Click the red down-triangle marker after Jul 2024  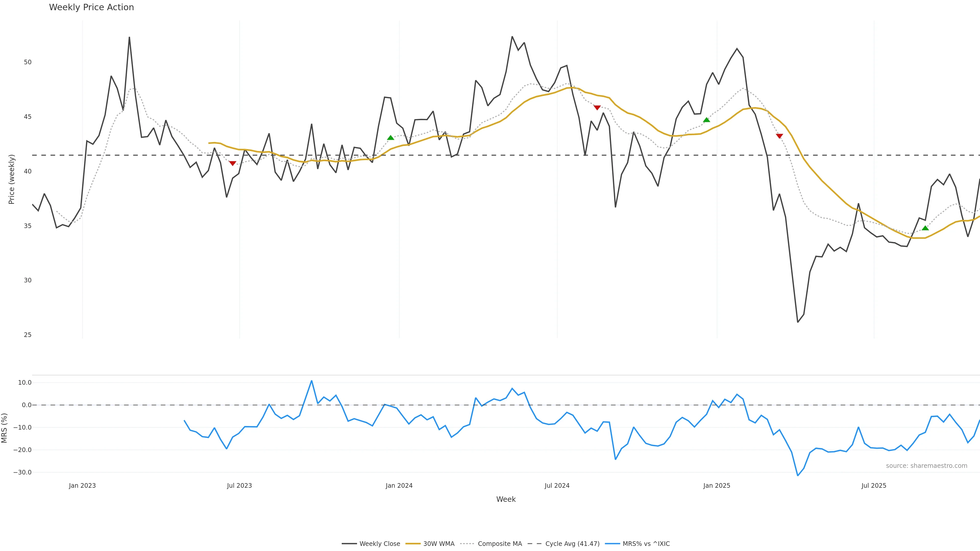(x=597, y=108)
